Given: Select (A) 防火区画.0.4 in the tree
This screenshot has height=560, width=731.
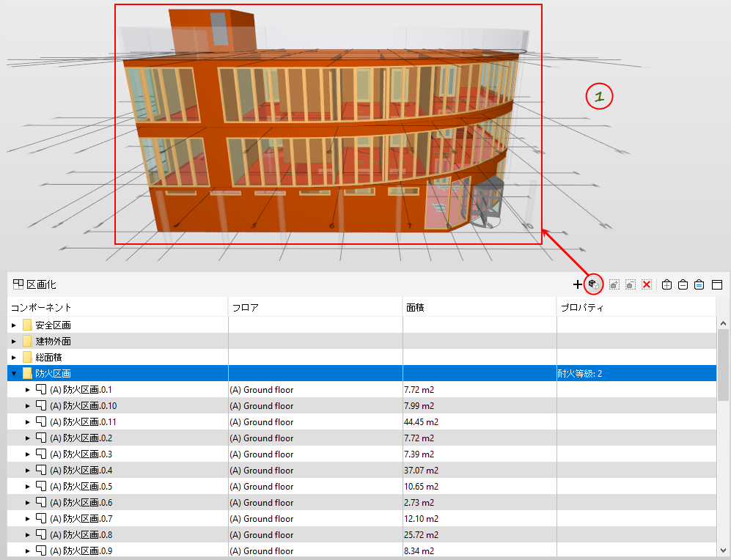Looking at the screenshot, I should pos(81,470).
